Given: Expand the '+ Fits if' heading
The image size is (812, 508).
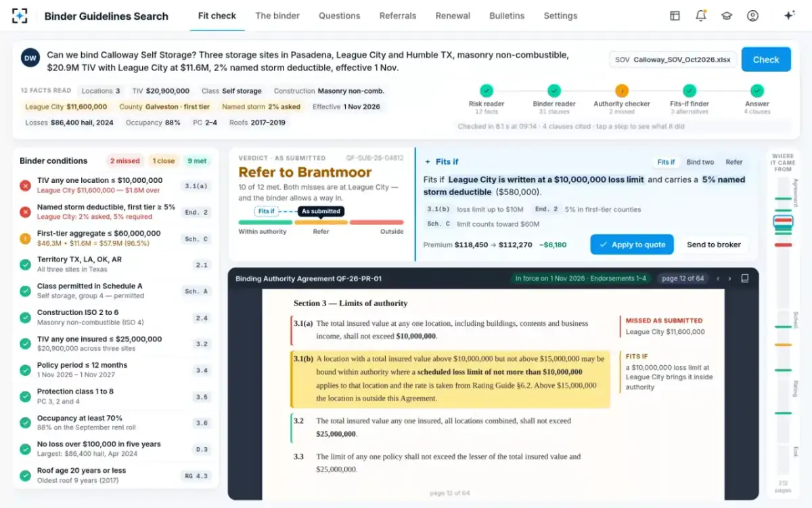Looking at the screenshot, I should click(441, 162).
